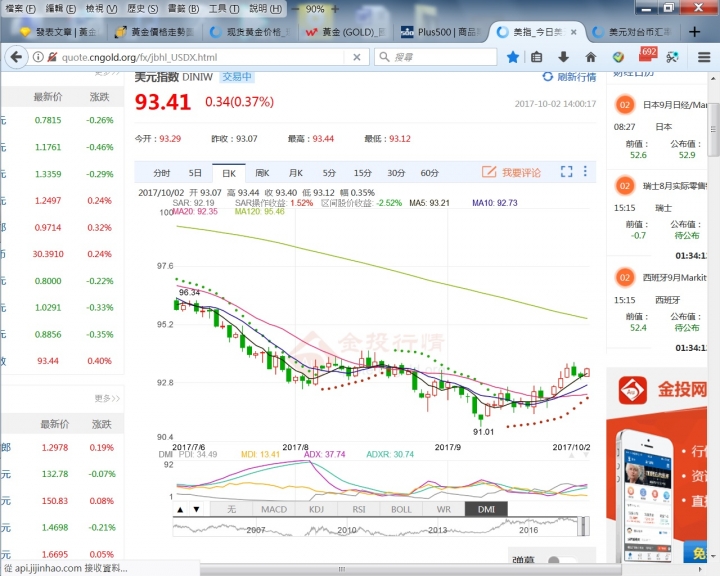This screenshot has width=720, height=576.
Task: Go to the browser home page icon
Action: point(591,57)
